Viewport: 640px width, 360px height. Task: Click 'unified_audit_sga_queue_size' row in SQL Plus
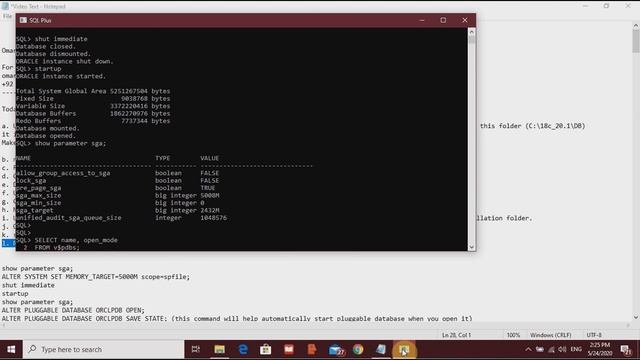click(x=122, y=218)
